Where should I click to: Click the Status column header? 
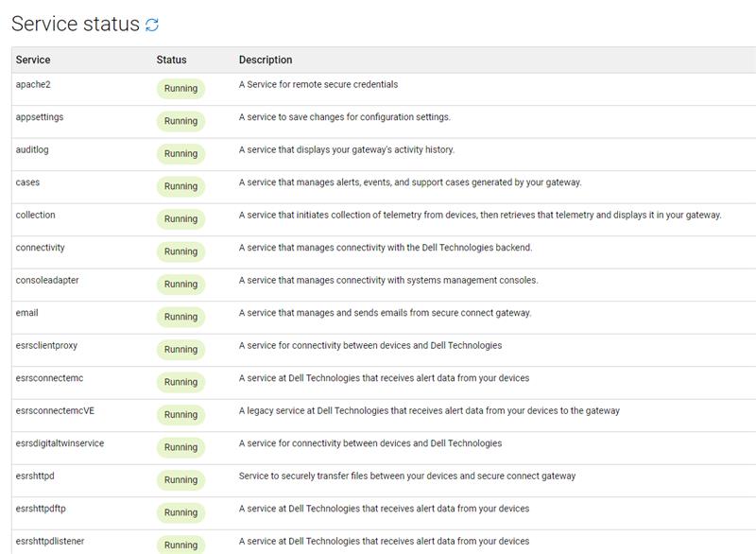(x=171, y=60)
